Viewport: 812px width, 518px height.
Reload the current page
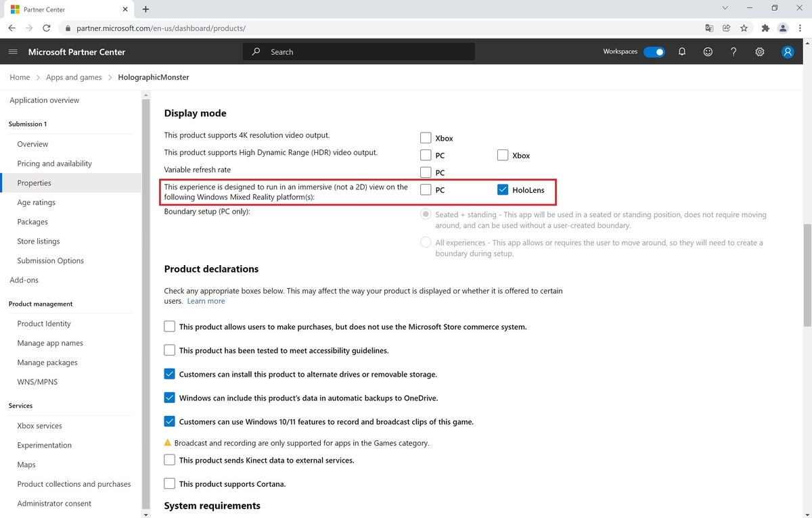[x=47, y=28]
